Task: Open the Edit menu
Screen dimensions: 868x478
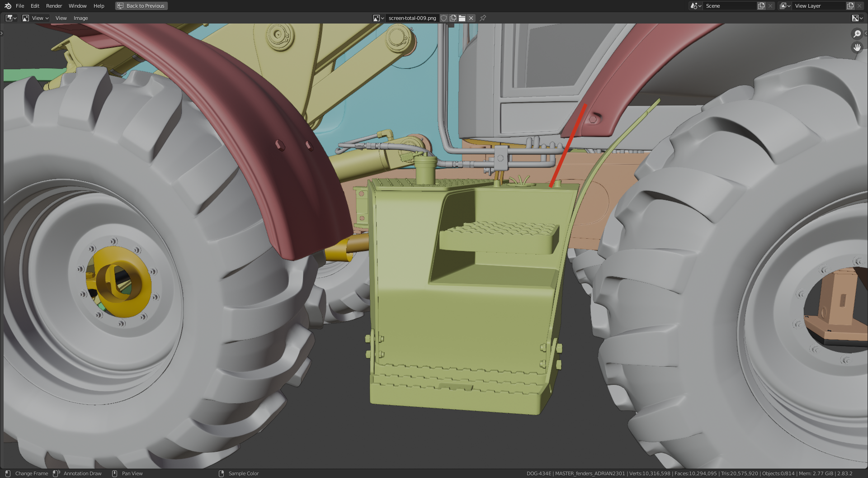Action: 35,6
